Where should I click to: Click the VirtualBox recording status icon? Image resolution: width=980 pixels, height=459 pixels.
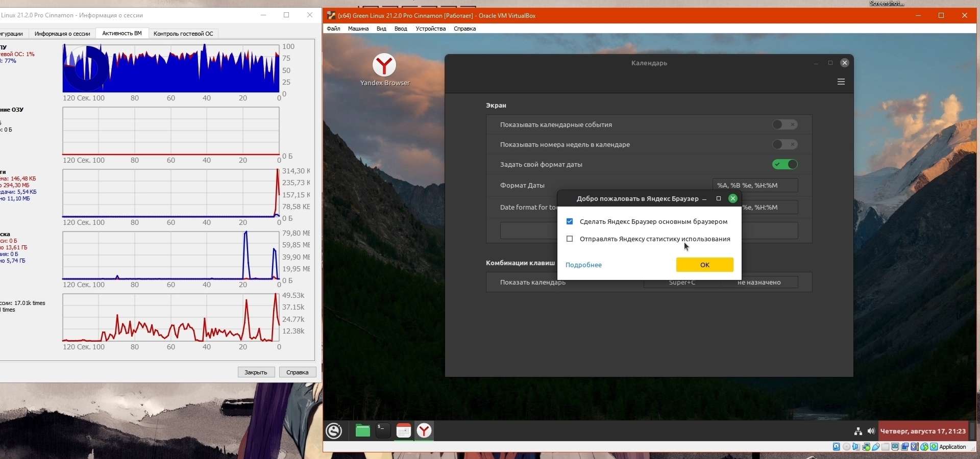[x=905, y=447]
